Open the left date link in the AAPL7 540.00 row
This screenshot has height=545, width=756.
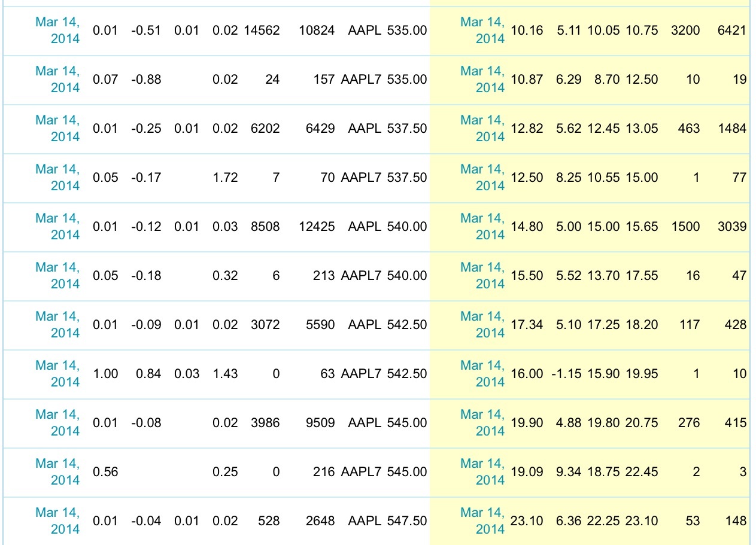pos(57,275)
